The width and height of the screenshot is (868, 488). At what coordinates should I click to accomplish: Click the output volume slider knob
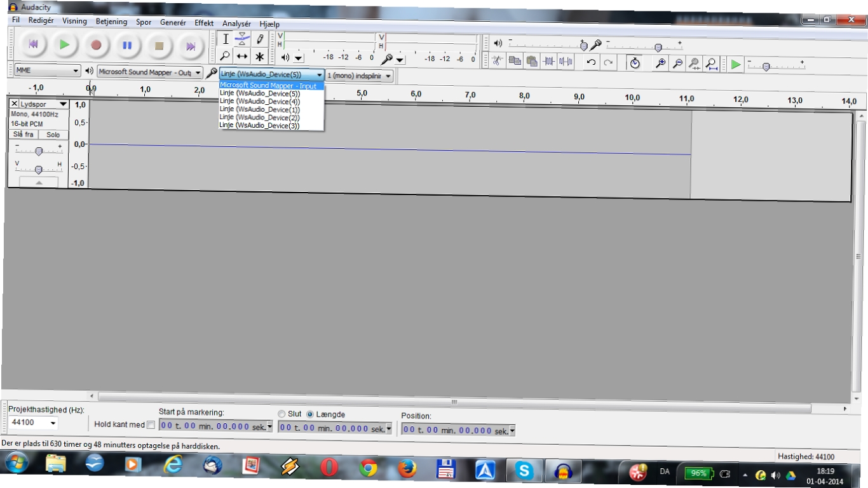(584, 46)
